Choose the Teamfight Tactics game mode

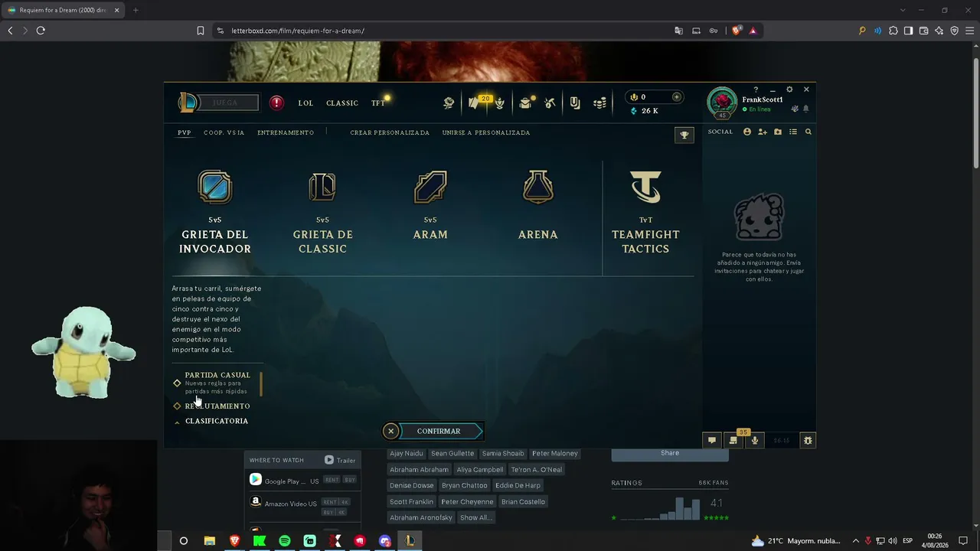[645, 213]
